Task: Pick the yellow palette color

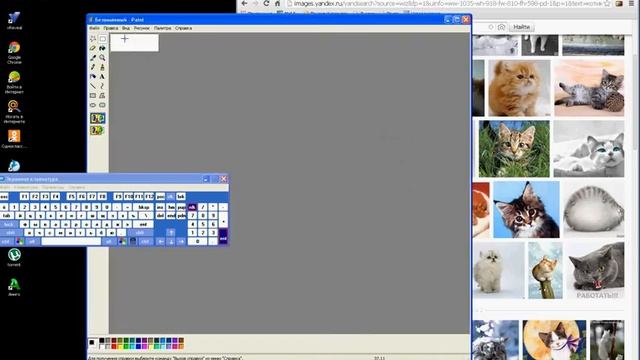Action: (x=120, y=346)
